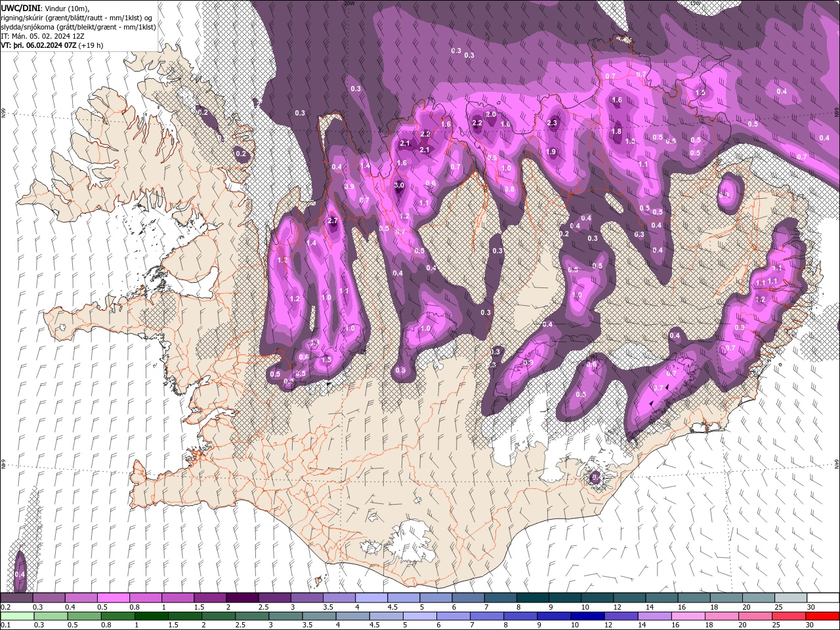Click the 3.0 snowfall maximum value
Screen dimensions: 840x630
pyautogui.click(x=399, y=186)
